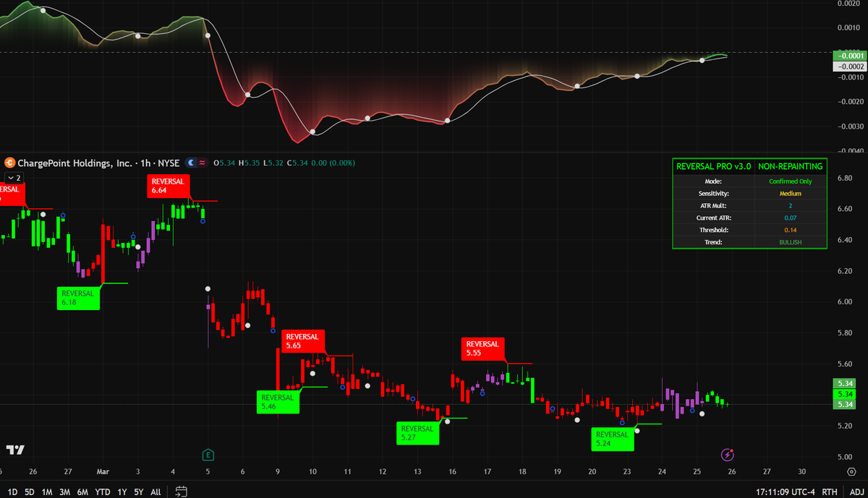Click the Confirmed Only mode value

pos(790,181)
